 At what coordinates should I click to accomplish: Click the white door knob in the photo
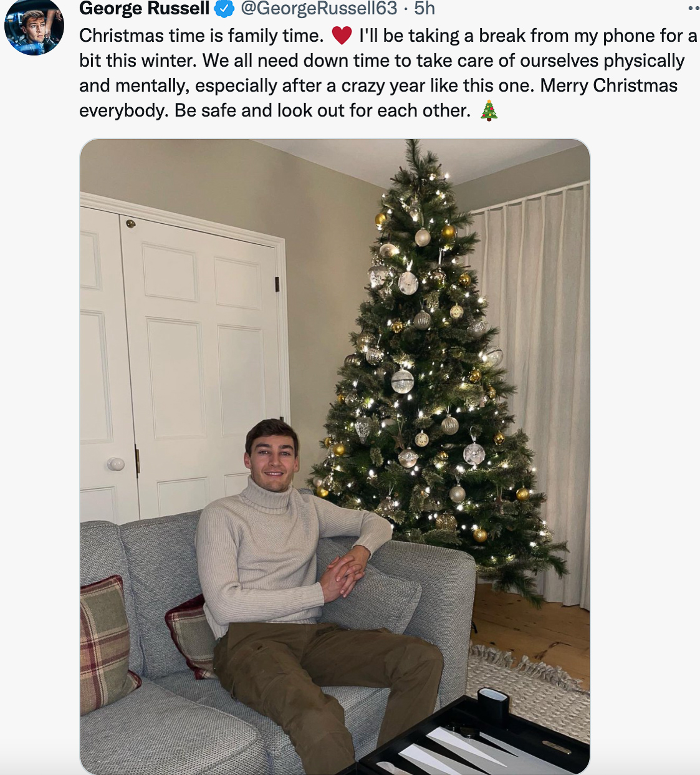pos(115,464)
